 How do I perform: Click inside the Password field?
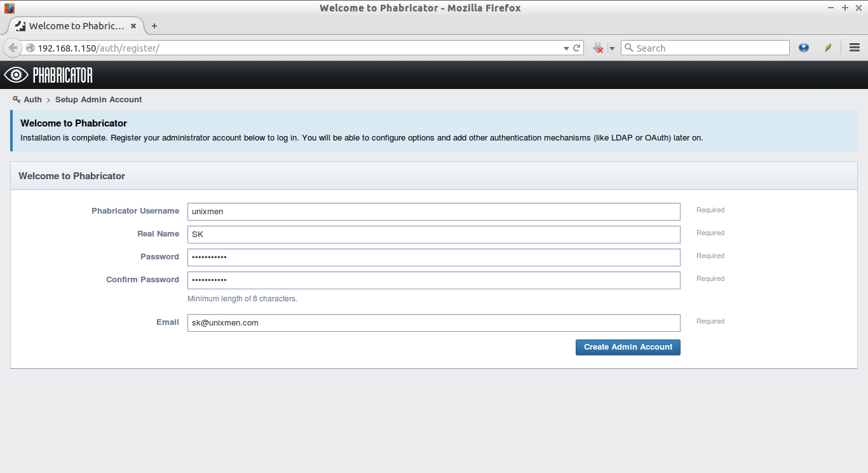pos(434,257)
